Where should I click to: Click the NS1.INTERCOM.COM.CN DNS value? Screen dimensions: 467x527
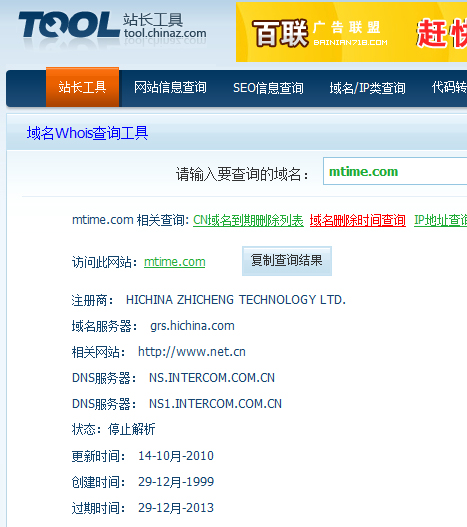tap(215, 404)
